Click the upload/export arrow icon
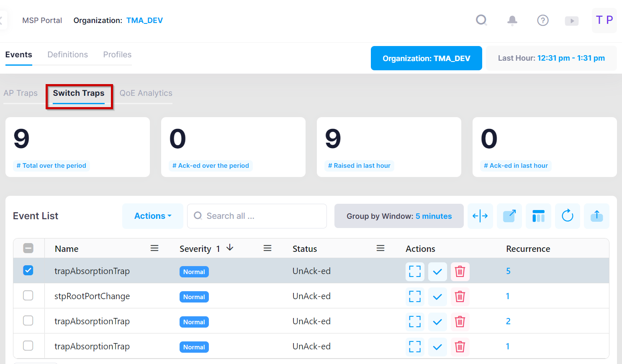622x364 pixels. click(x=596, y=216)
